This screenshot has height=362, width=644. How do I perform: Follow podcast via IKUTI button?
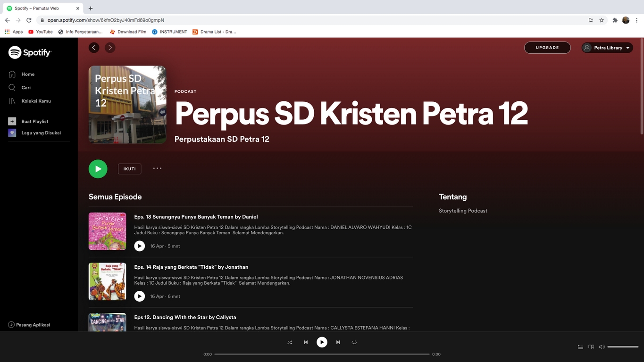(x=130, y=169)
